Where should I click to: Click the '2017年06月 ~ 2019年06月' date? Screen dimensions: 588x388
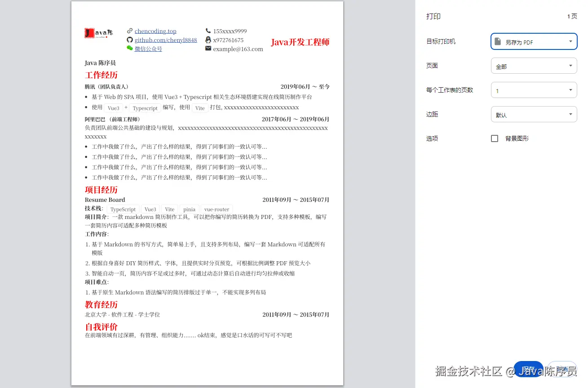click(296, 119)
